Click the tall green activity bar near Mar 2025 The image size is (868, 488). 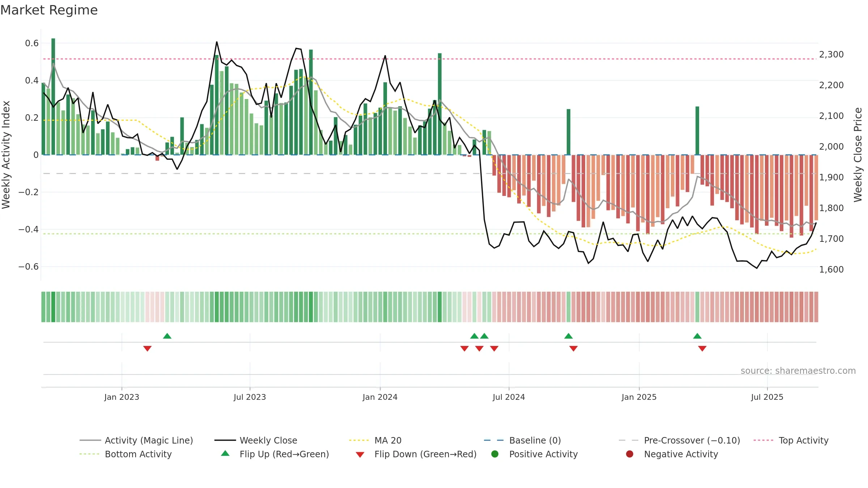coord(697,131)
